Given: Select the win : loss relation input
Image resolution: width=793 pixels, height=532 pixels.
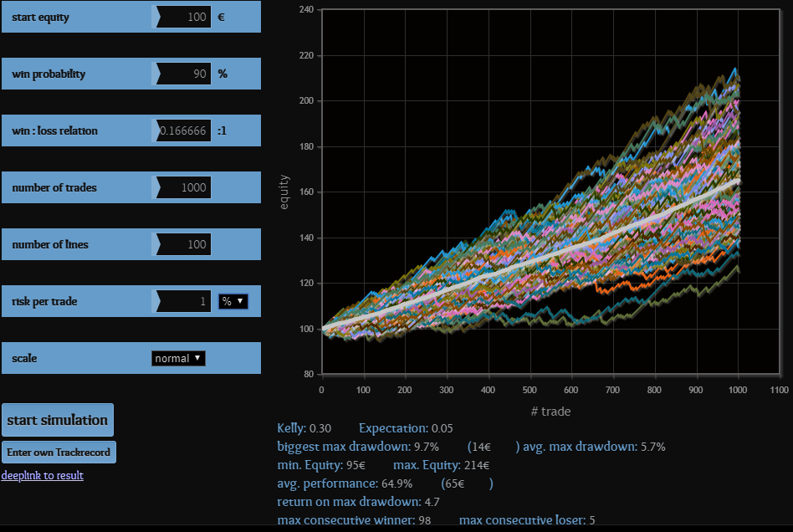Looking at the screenshot, I should [183, 130].
